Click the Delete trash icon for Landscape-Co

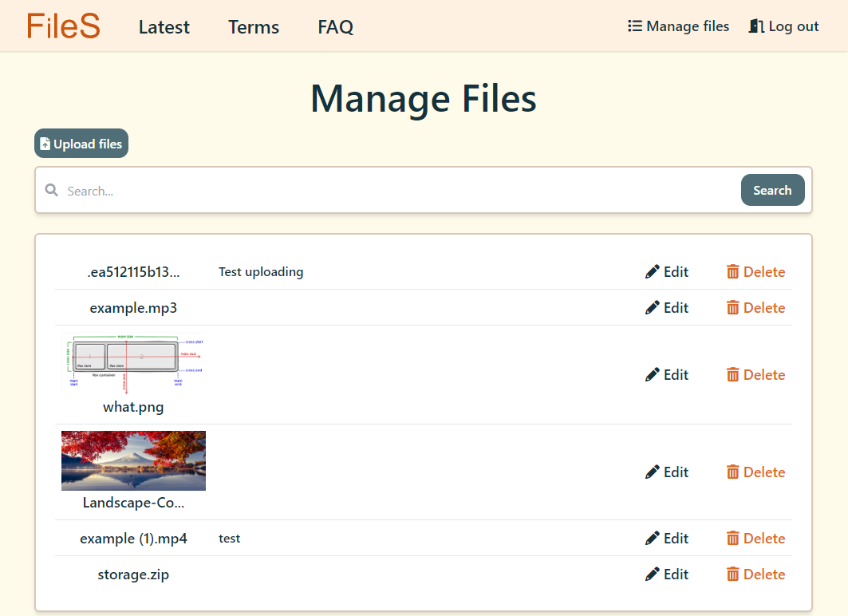click(734, 472)
